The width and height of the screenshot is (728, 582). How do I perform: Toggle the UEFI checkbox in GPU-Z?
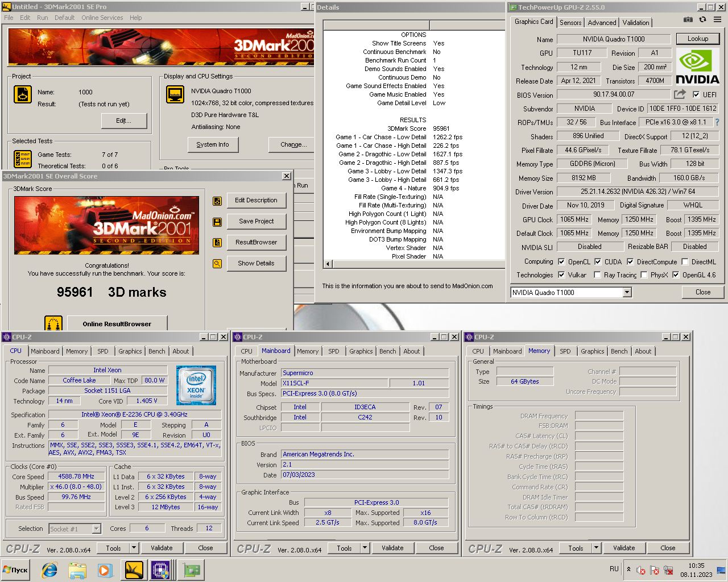click(696, 95)
